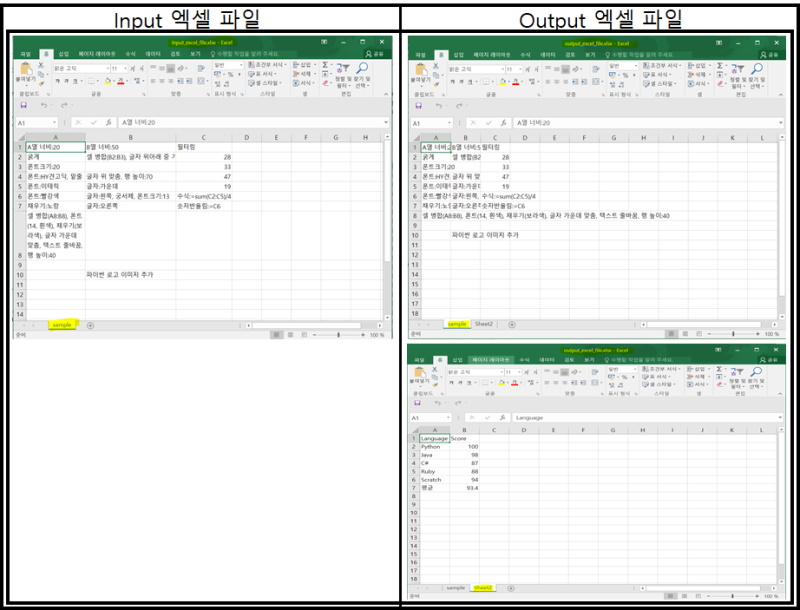The height and width of the screenshot is (610, 800).
Task: Toggle bold formatting on the selected cell
Action: coord(56,80)
